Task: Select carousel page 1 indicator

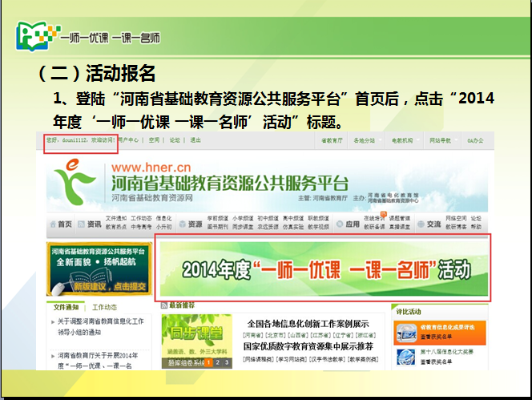Action: pyautogui.click(x=208, y=362)
